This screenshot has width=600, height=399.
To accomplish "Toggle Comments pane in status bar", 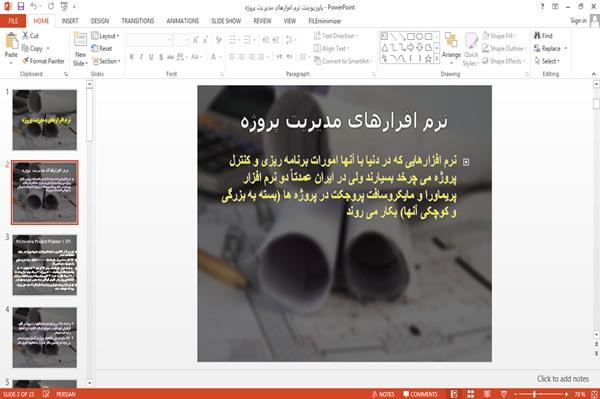I will (x=420, y=394).
